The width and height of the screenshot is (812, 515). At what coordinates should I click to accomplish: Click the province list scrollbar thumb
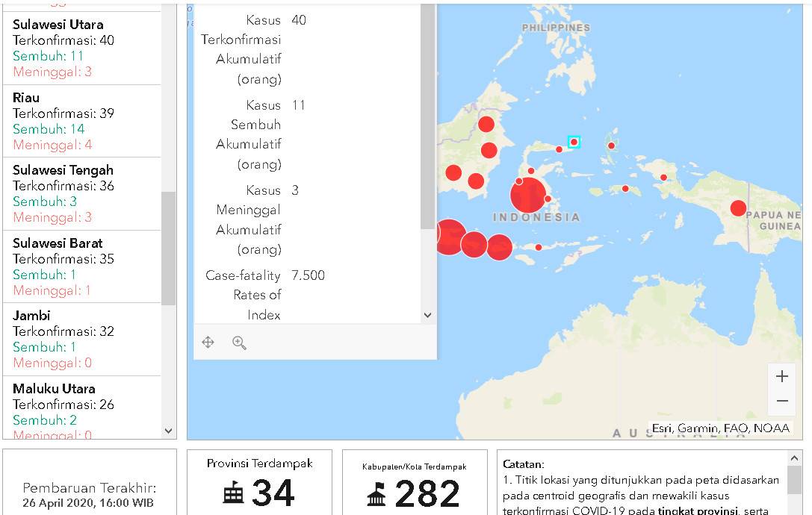pyautogui.click(x=168, y=249)
